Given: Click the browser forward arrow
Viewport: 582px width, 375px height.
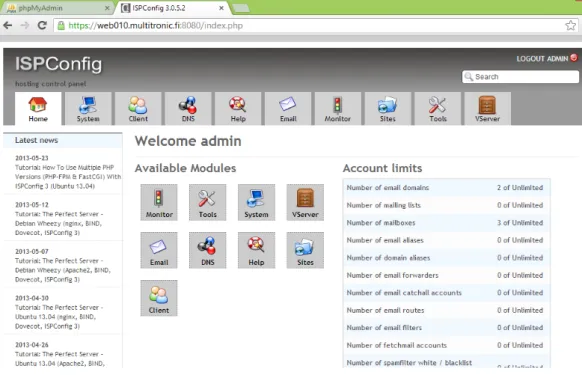Looking at the screenshot, I should 25,25.
